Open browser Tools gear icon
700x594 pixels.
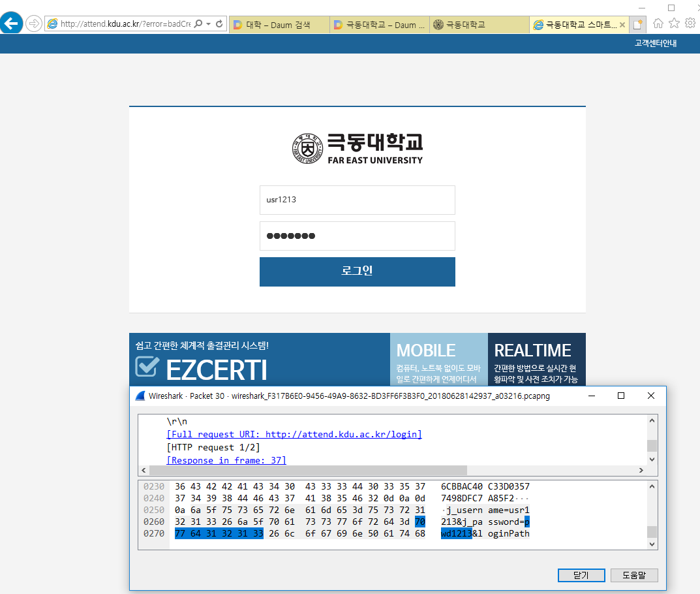[690, 23]
